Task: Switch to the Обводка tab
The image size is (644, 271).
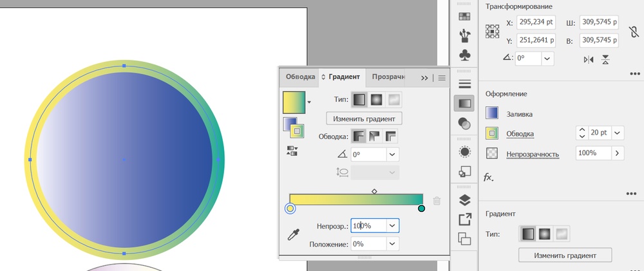Action: coord(300,77)
